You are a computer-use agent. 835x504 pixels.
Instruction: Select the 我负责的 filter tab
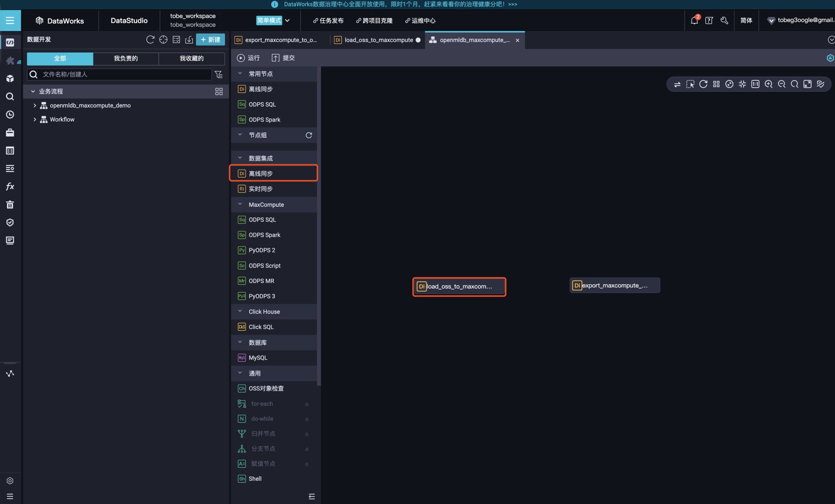pyautogui.click(x=126, y=58)
